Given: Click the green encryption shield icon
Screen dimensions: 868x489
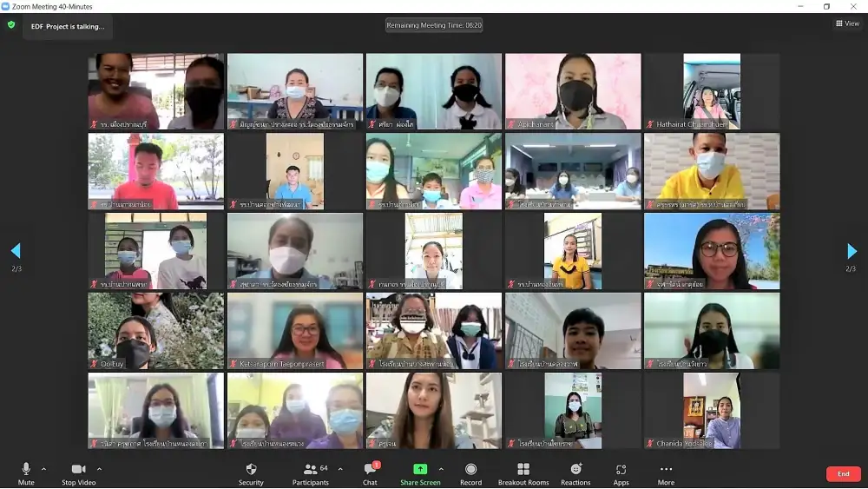Looking at the screenshot, I should (x=11, y=25).
